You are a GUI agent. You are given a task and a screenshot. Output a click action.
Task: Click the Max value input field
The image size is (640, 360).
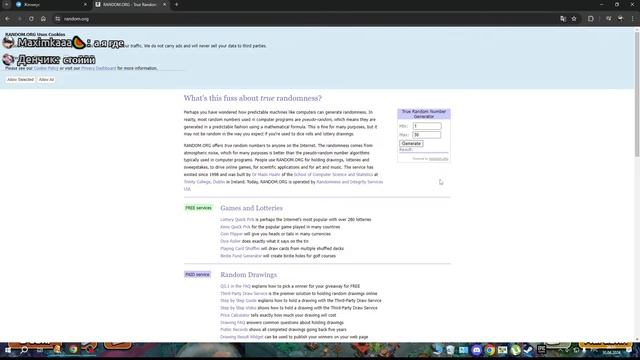tap(427, 135)
